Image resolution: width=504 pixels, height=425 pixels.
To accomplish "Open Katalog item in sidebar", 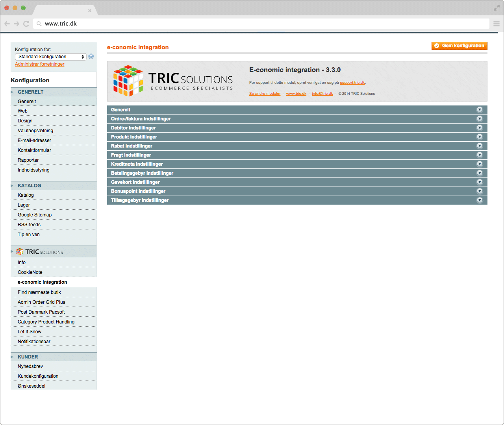I will pyautogui.click(x=54, y=195).
